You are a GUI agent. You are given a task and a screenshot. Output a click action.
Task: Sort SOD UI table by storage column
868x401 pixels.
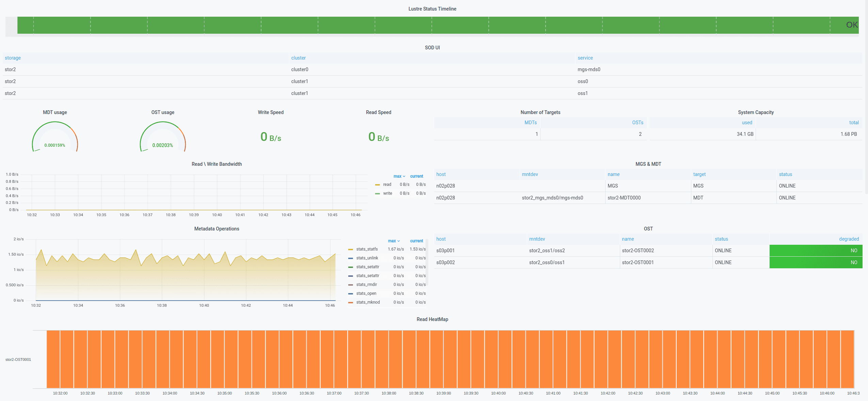(13, 58)
